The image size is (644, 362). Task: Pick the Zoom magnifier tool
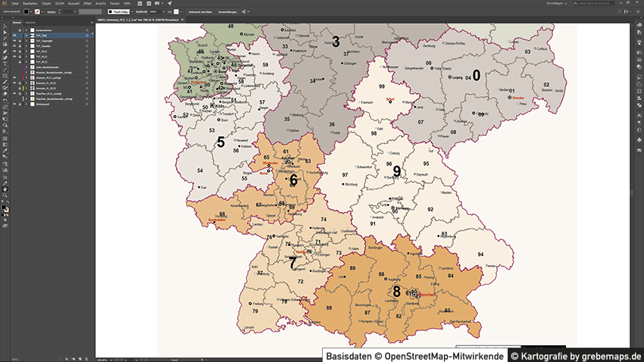(x=5, y=195)
